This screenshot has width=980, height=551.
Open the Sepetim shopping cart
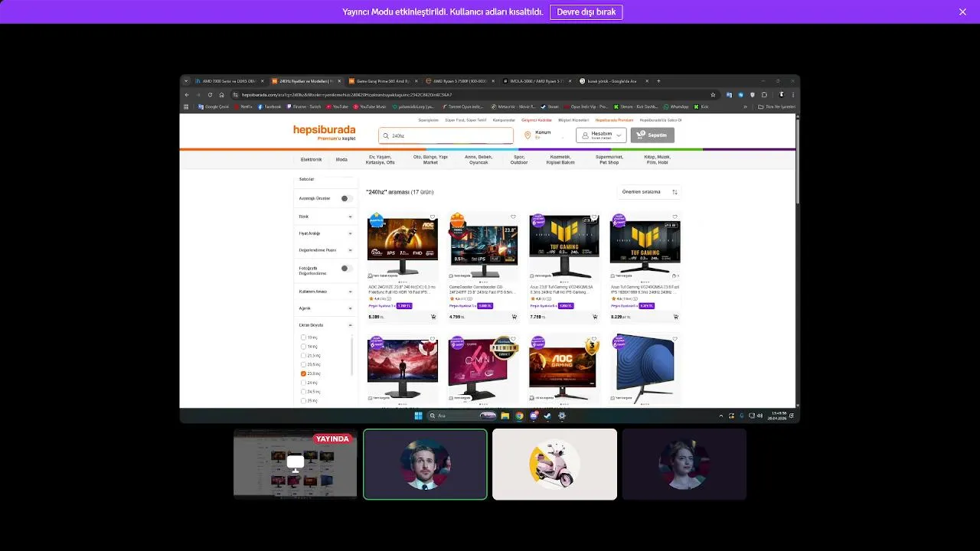[x=652, y=135]
